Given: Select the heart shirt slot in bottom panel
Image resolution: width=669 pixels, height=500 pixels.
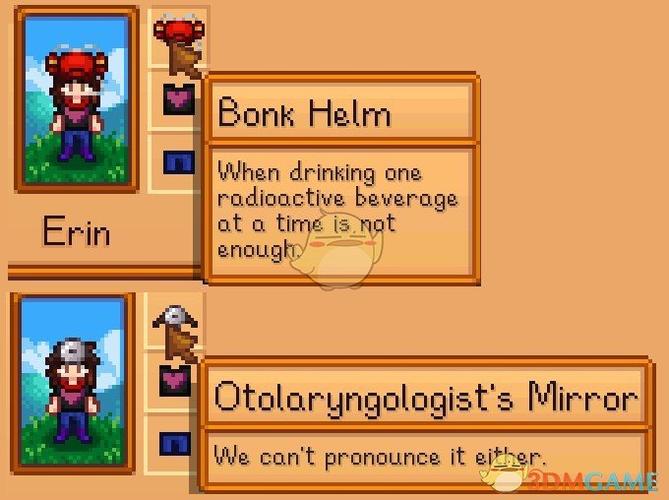Looking at the screenshot, I should [x=175, y=381].
